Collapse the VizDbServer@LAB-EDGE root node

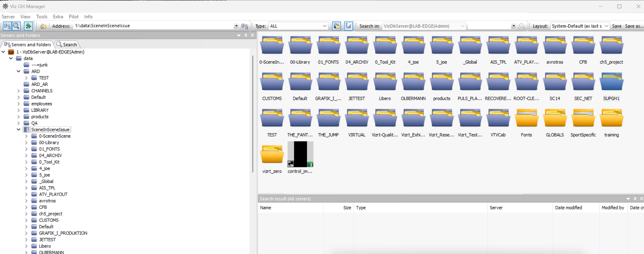tap(3, 52)
